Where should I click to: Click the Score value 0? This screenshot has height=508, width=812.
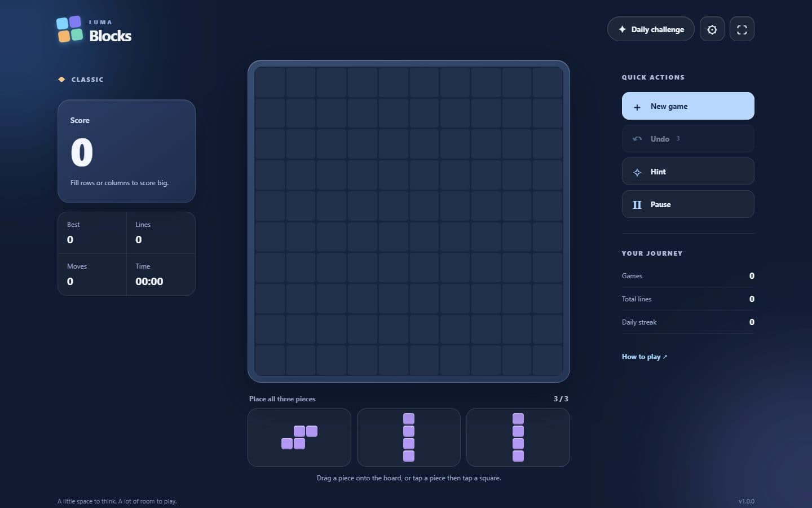point(82,152)
